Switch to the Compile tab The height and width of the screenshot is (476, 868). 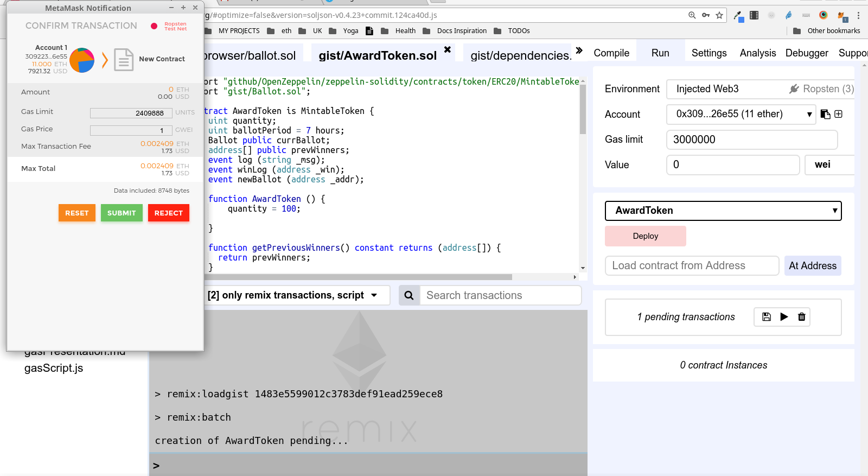(611, 53)
